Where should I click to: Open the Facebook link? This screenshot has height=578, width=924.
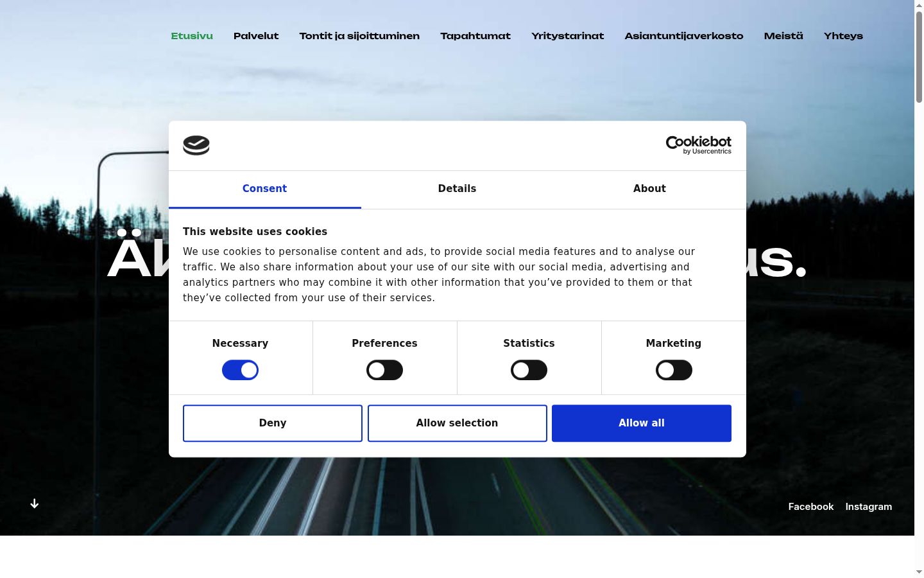coord(811,507)
